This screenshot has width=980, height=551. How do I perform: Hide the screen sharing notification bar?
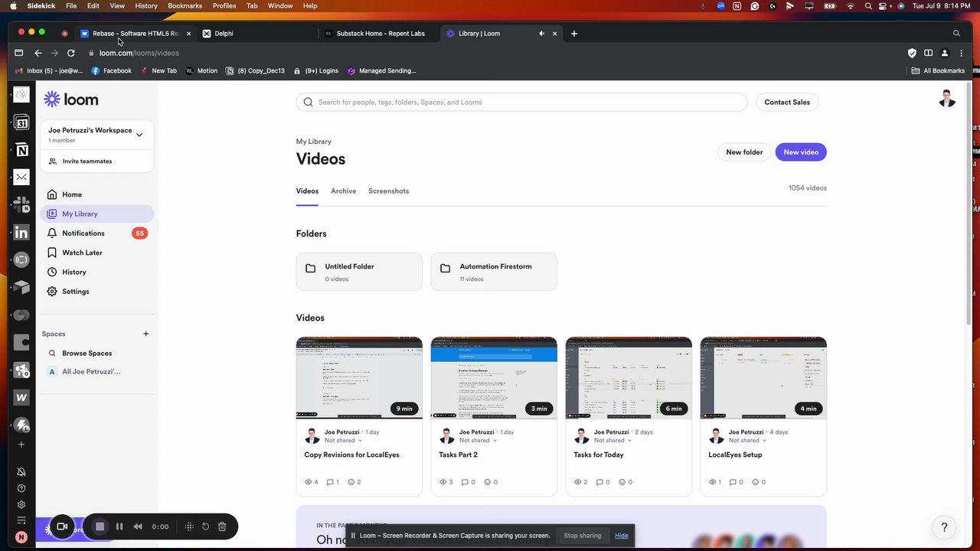pyautogui.click(x=621, y=535)
